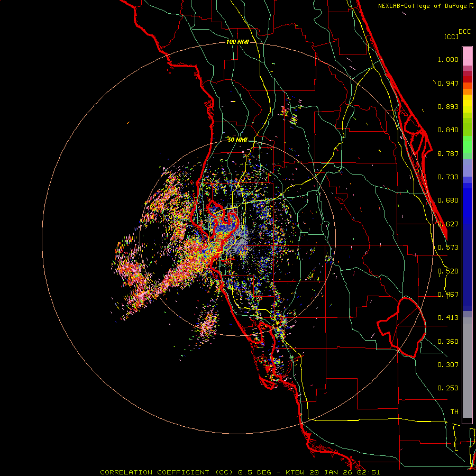476x476 pixels.
Task: Click the 0.520 scale value
Action: point(448,271)
